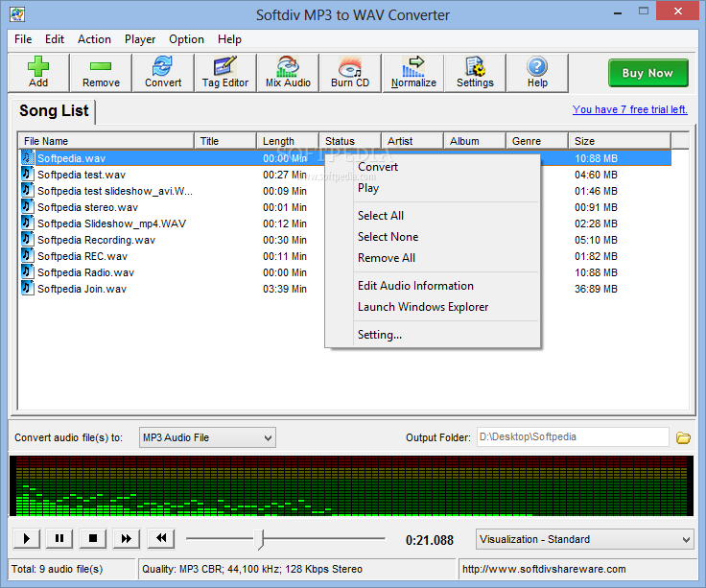This screenshot has width=706, height=588.
Task: Click the music icon of Softpedia Recording.wav
Action: pos(27,239)
